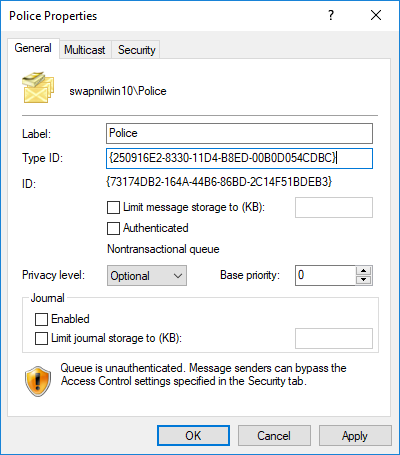
Task: Click the Apply button
Action: point(355,436)
